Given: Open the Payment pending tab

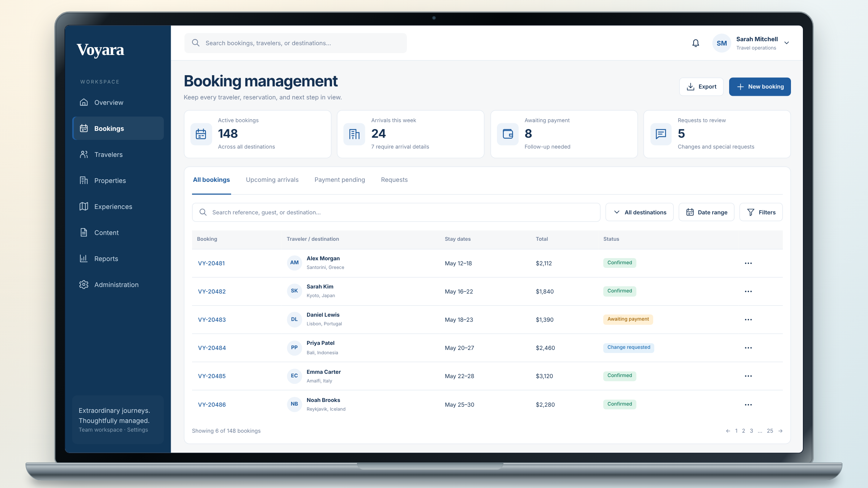Looking at the screenshot, I should (340, 180).
